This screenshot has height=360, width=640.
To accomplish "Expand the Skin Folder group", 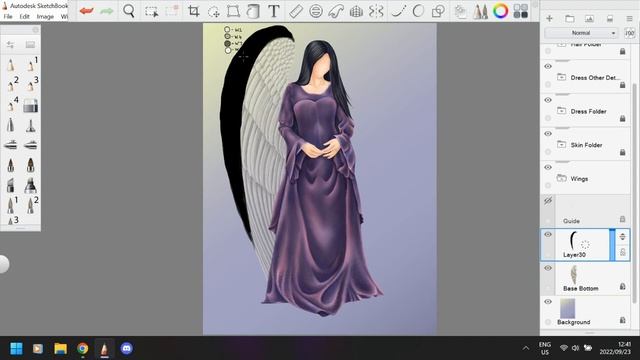I will [562, 144].
